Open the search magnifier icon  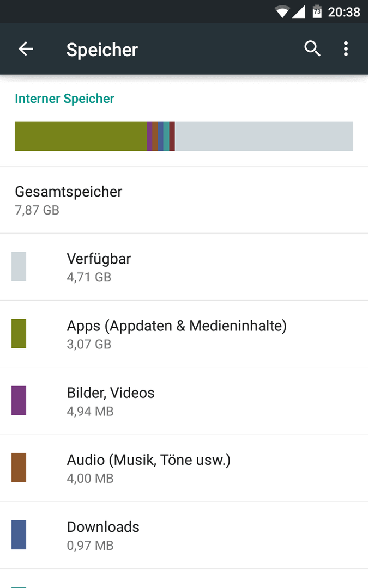(312, 49)
